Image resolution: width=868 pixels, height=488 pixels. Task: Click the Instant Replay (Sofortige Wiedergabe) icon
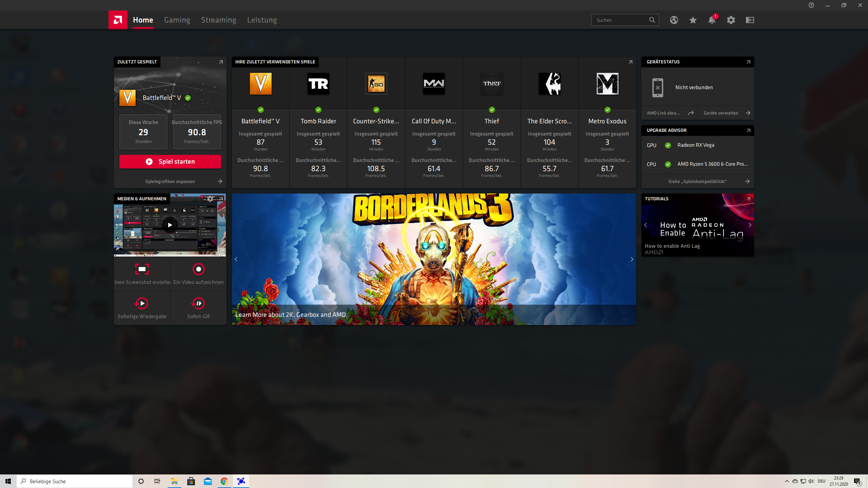tap(142, 303)
